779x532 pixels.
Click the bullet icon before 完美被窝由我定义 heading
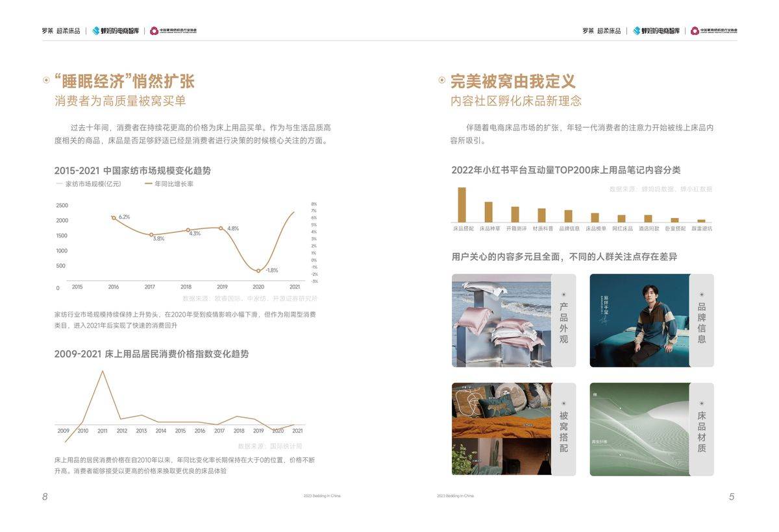[x=442, y=80]
